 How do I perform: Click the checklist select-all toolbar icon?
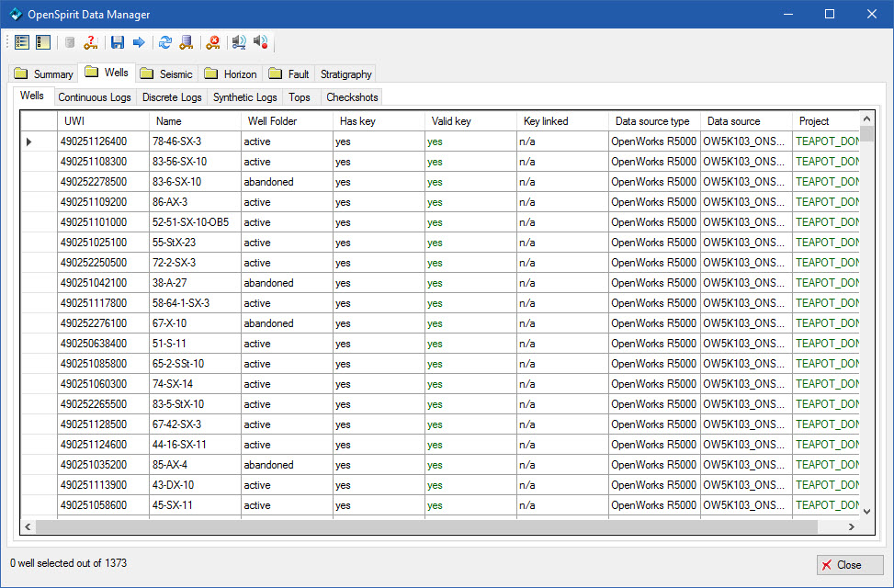click(23, 42)
